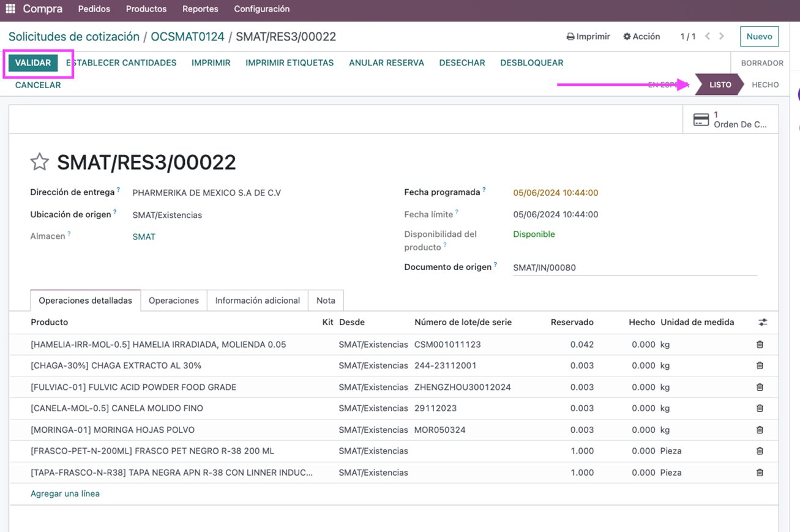The image size is (800, 532).
Task: Delete the MORINGA HOJAS POLVO line
Action: tap(760, 430)
